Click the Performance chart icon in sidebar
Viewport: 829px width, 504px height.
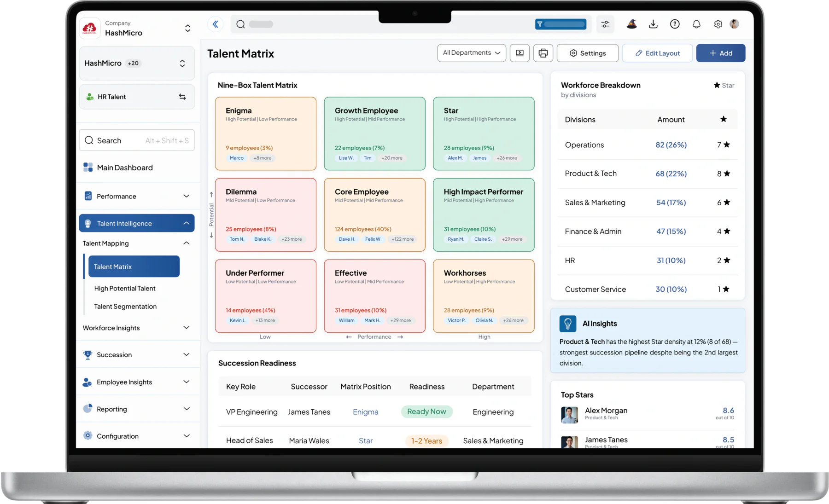click(88, 196)
